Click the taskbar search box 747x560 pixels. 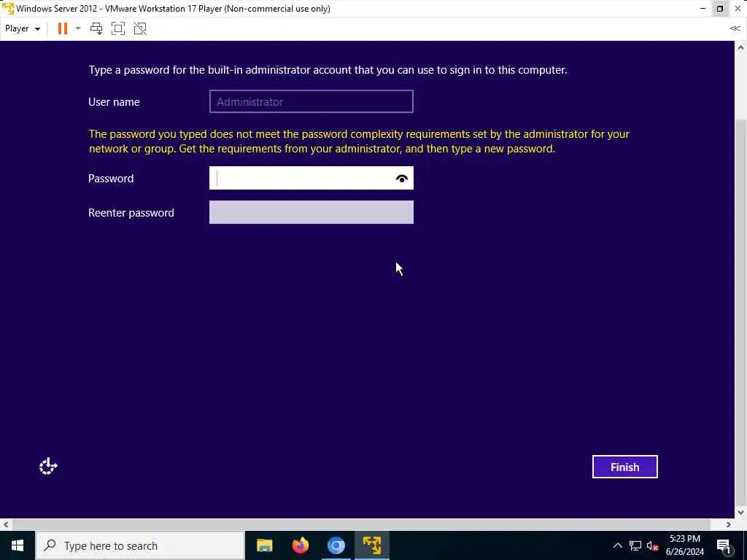coord(140,545)
